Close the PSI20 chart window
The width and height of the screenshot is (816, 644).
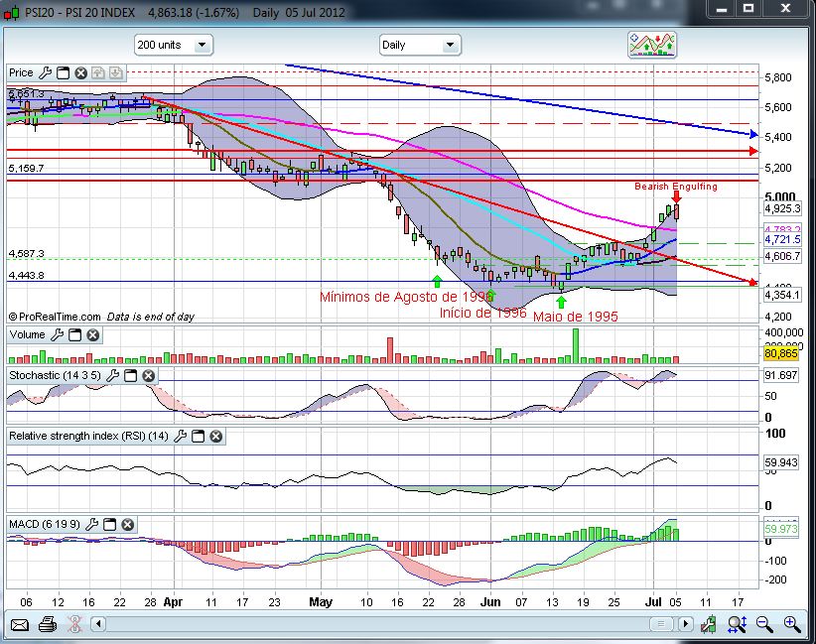tap(786, 8)
